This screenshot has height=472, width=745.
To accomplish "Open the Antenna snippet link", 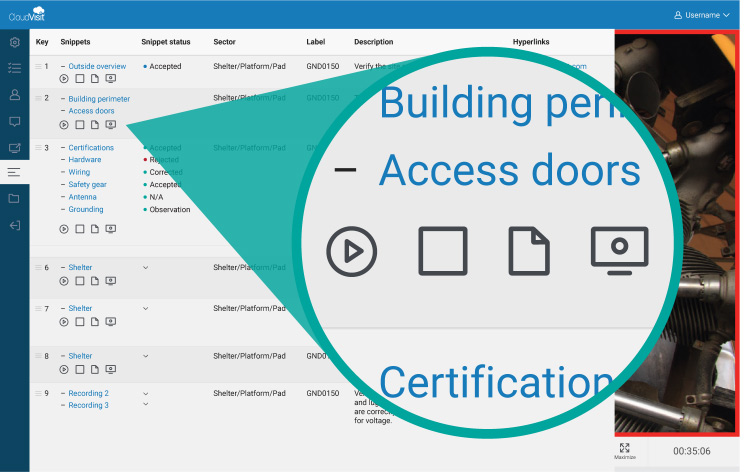I will click(x=82, y=197).
